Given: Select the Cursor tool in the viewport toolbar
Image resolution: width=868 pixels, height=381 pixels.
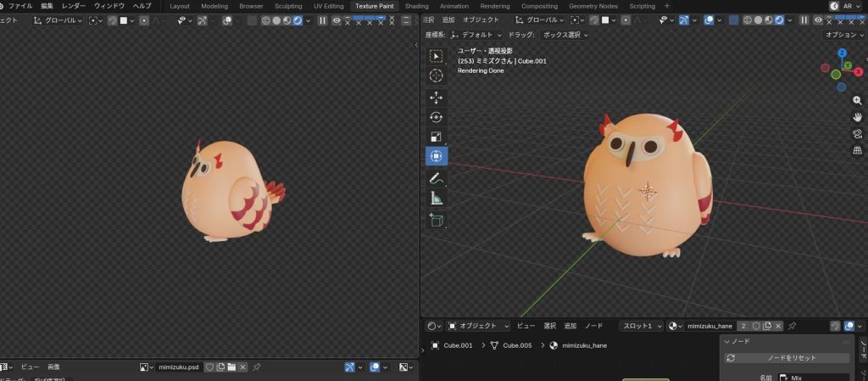Looking at the screenshot, I should [x=437, y=76].
